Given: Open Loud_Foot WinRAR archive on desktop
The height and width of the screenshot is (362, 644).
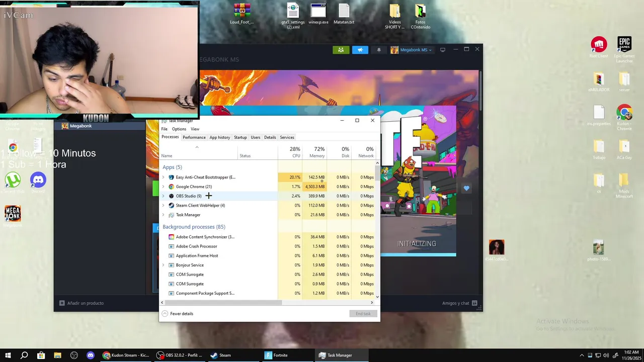Looking at the screenshot, I should coord(242,14).
